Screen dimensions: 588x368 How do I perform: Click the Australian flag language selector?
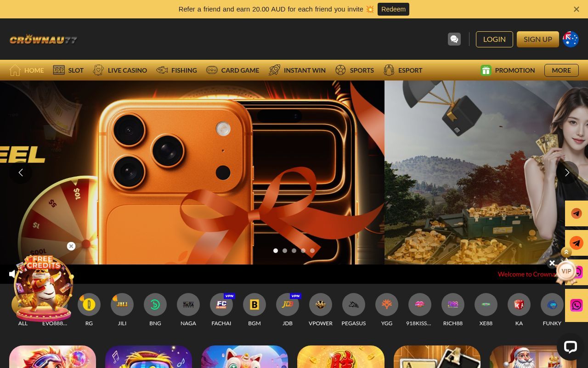(571, 39)
